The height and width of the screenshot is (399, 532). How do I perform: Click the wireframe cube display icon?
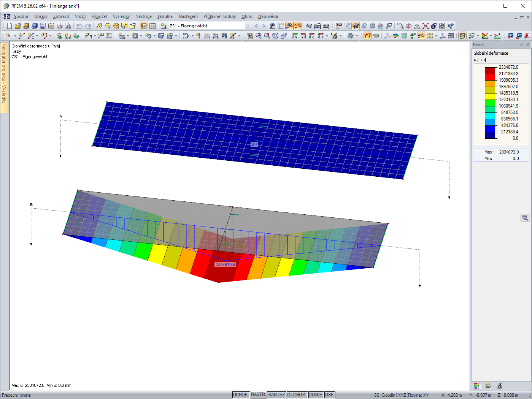click(275, 36)
